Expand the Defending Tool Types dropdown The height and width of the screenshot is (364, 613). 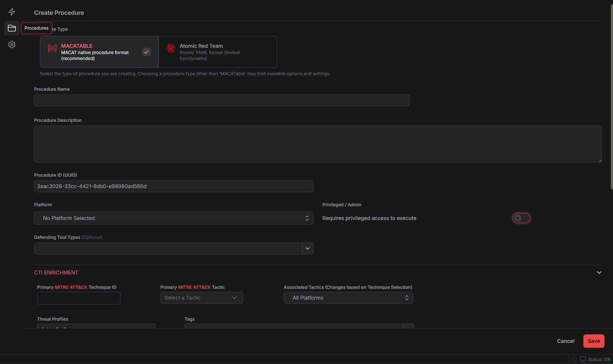(x=307, y=248)
